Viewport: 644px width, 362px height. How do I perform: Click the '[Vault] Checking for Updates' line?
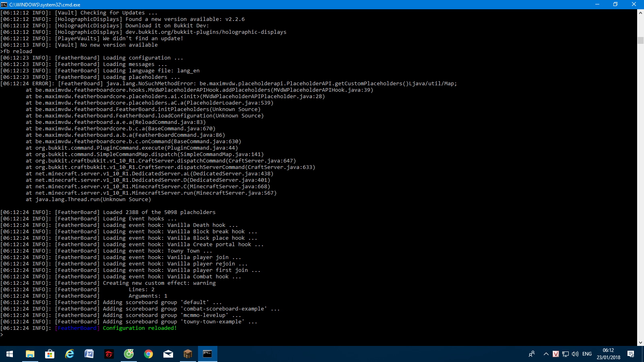click(x=106, y=13)
